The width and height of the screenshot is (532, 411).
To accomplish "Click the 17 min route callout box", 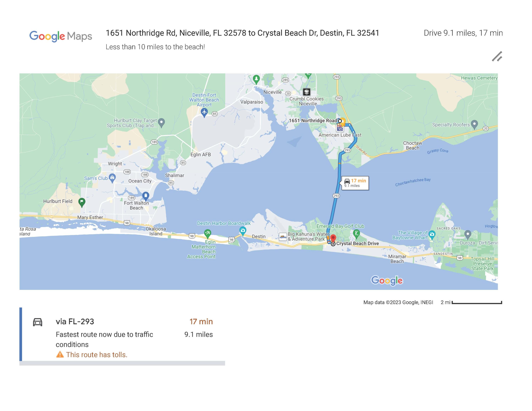I will tap(355, 183).
